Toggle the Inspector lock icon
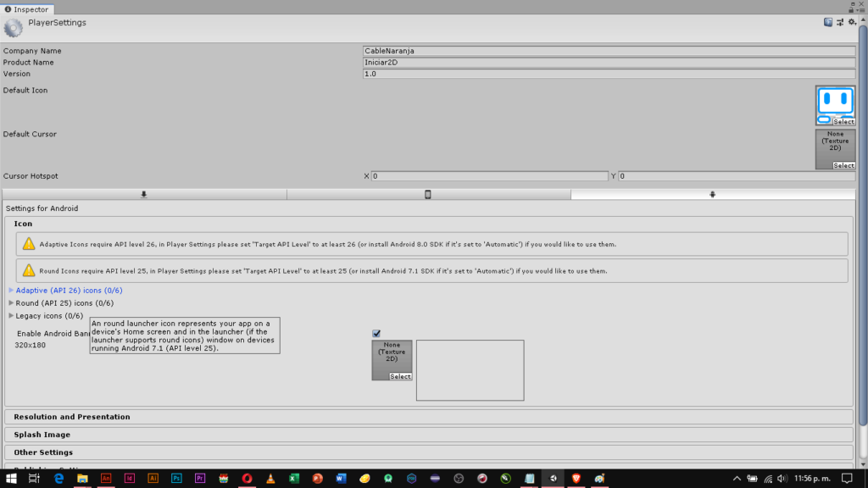 (852, 8)
